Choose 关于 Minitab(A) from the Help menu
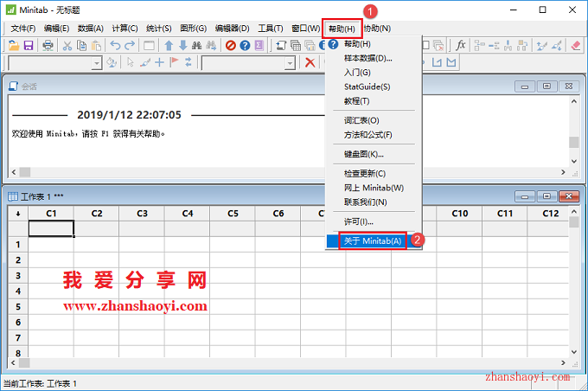Viewport: 588px width, 391px height. click(374, 240)
